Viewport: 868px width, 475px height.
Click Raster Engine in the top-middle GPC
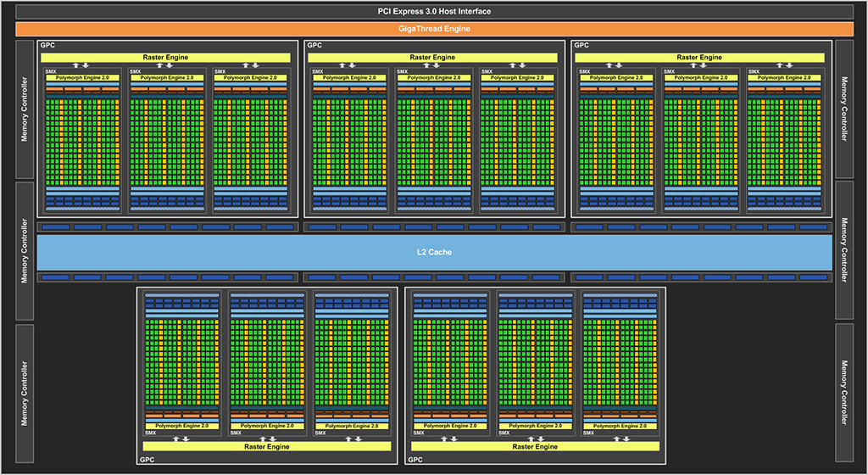433,58
